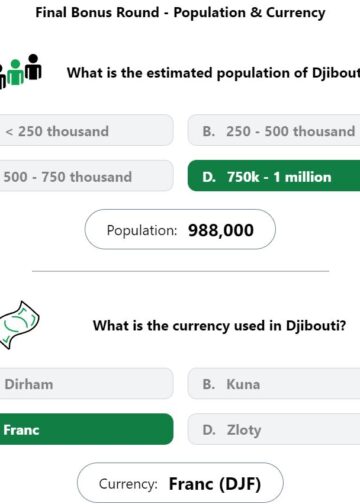Click the currency used in Djibouti question
Screen dimensions: 360x504
point(219,326)
